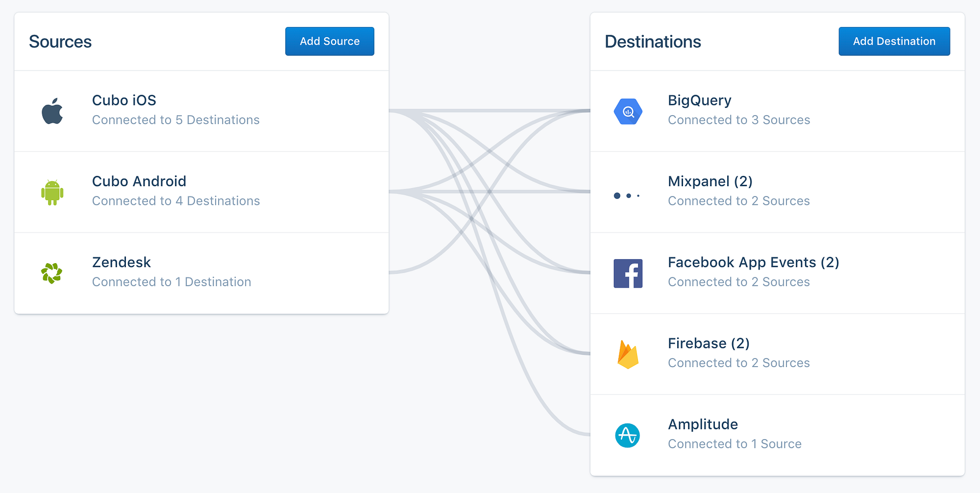Click the Android robot icon
This screenshot has height=493, width=980.
click(x=52, y=192)
